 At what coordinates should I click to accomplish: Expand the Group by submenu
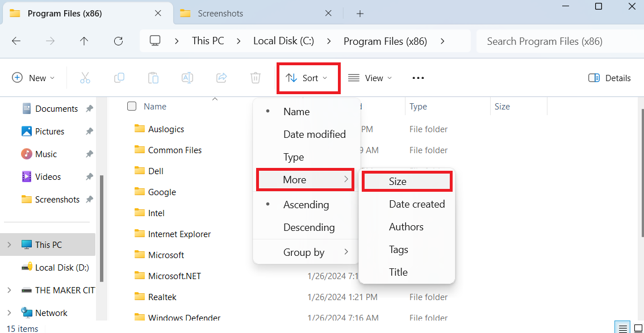[x=307, y=252]
